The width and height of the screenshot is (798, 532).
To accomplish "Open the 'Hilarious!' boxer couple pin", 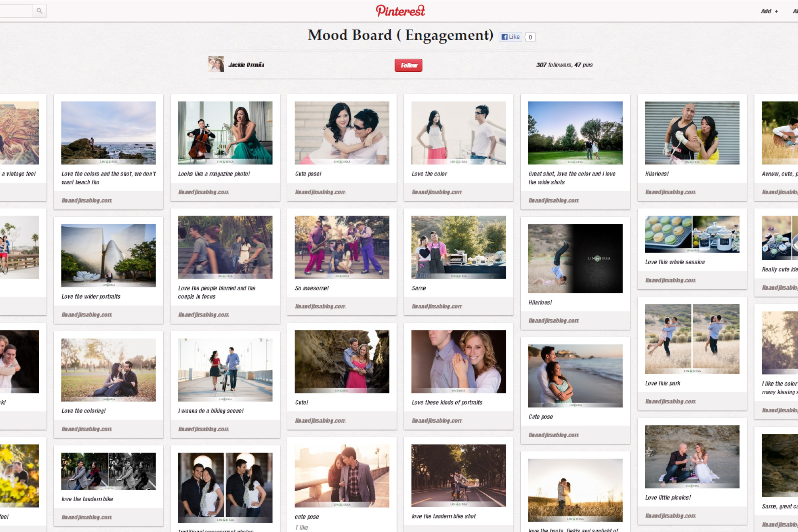I will click(692, 133).
